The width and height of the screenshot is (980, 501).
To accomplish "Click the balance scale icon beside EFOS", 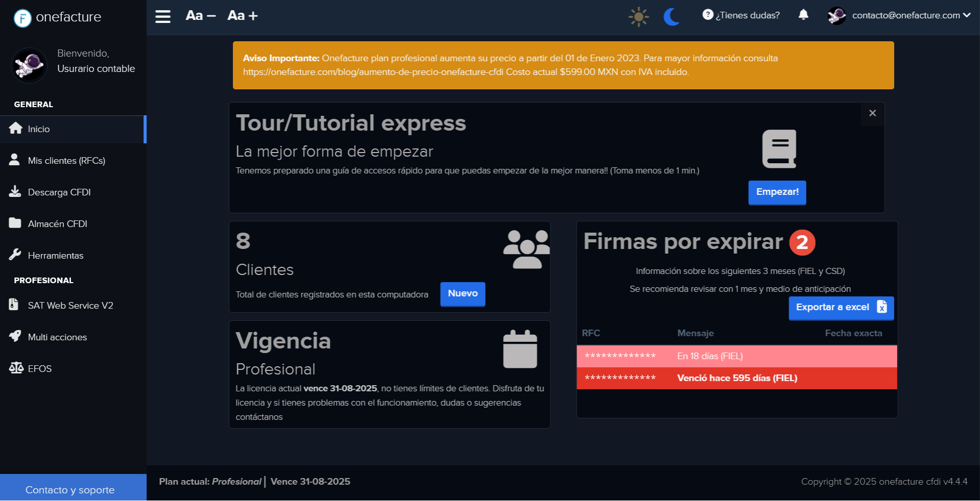I will [16, 368].
